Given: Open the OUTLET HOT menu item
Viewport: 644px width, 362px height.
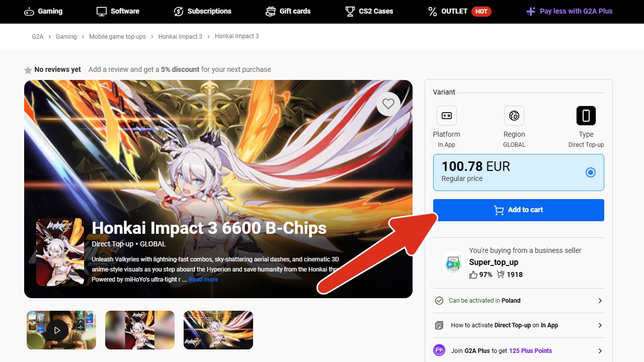Looking at the screenshot, I should [x=459, y=11].
